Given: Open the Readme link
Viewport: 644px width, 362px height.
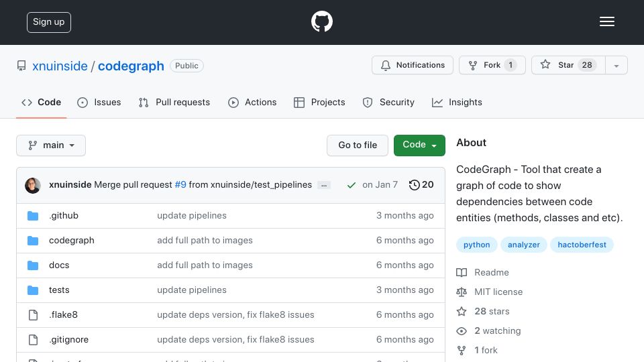Looking at the screenshot, I should click(x=482, y=273).
